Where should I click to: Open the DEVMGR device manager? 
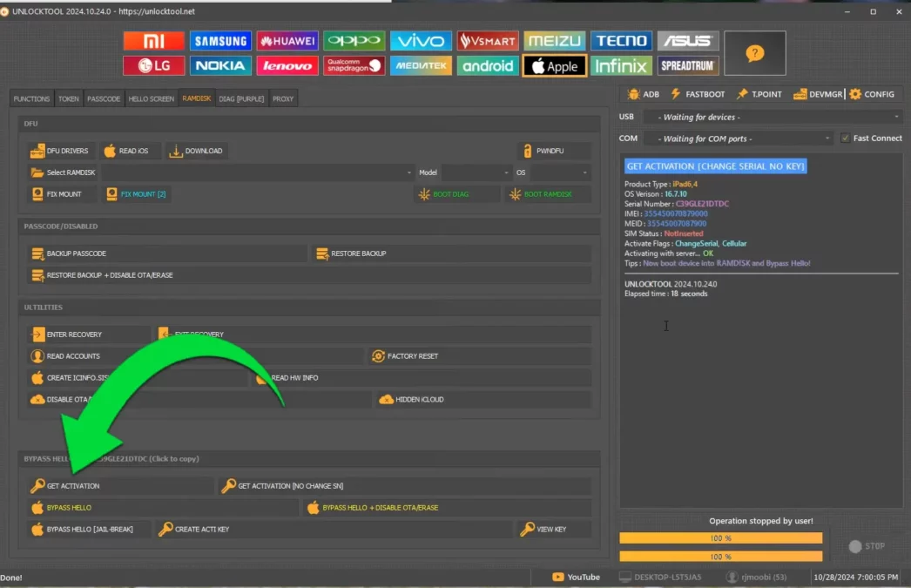(817, 94)
